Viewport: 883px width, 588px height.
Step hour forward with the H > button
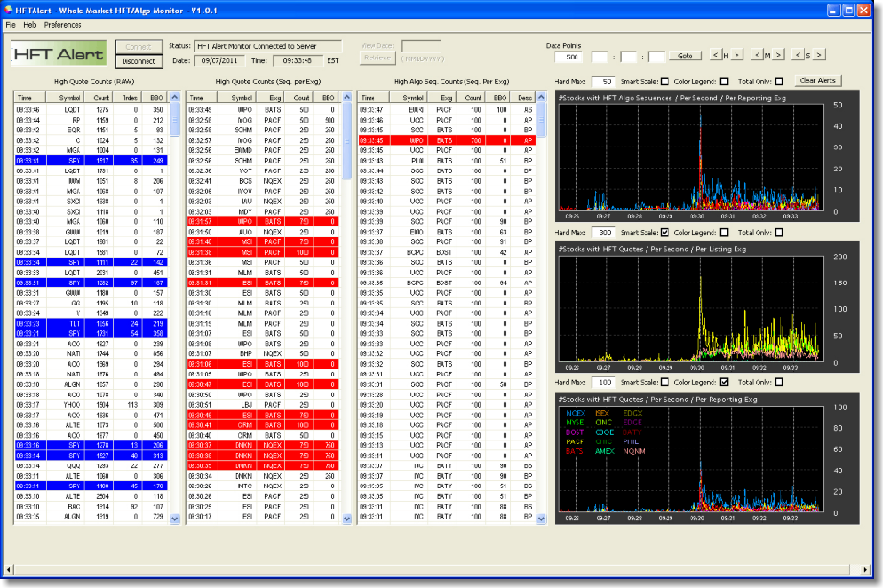coord(737,55)
